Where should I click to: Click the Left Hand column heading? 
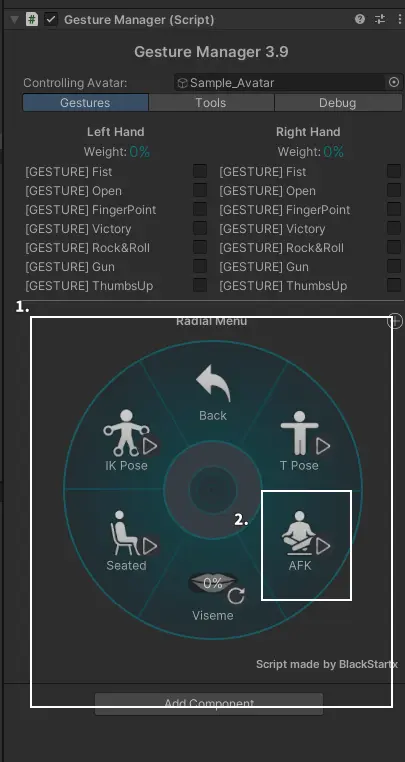pos(116,132)
